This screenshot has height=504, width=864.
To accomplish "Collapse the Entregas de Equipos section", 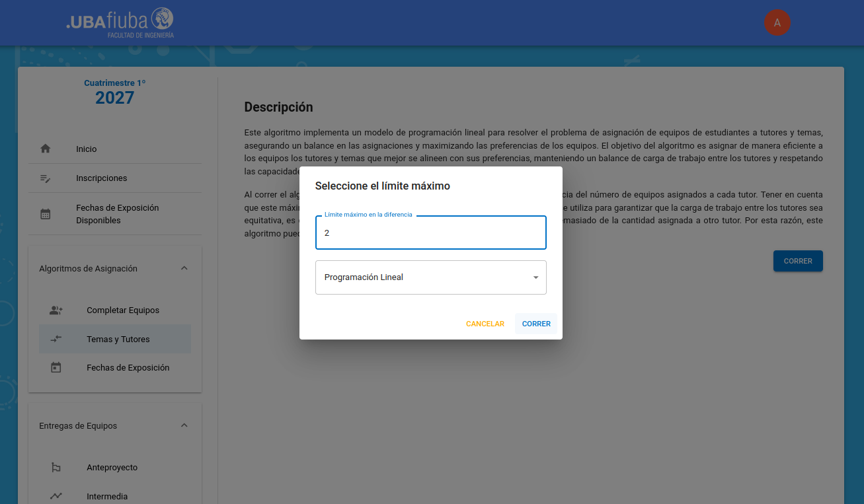I will (x=184, y=425).
